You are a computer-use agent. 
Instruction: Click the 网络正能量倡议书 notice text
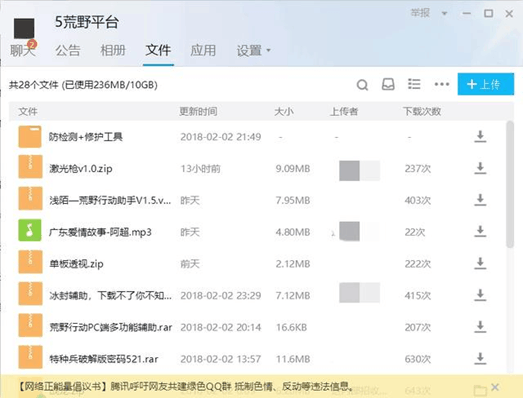[185, 387]
